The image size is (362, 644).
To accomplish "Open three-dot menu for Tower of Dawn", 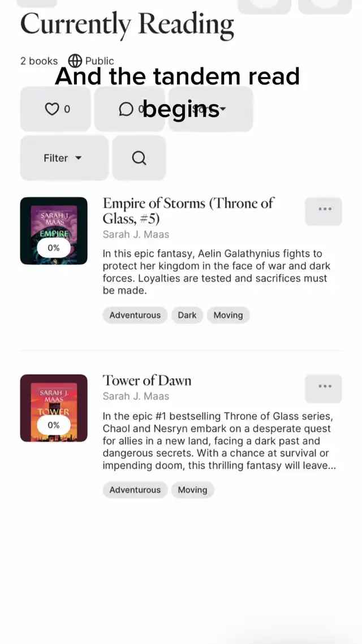I will (324, 389).
